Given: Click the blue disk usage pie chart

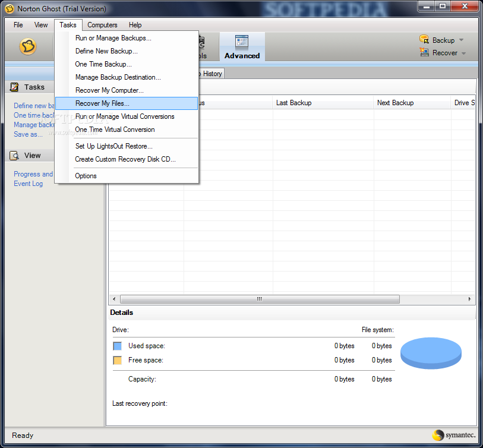Looking at the screenshot, I should pos(431,353).
